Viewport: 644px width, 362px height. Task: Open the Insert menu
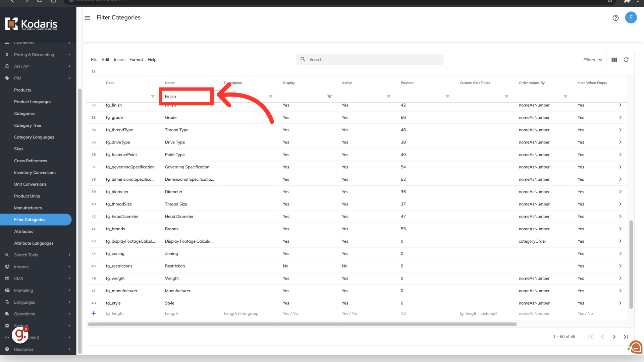[x=119, y=60]
